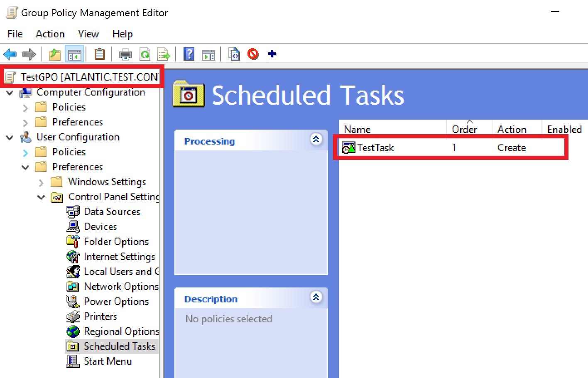Toggle the Show/Hide Action Pane icon
The height and width of the screenshot is (378, 588).
[208, 54]
